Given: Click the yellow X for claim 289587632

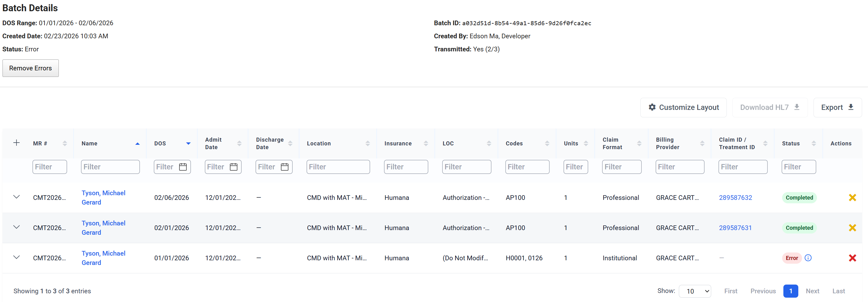Looking at the screenshot, I should tap(852, 198).
